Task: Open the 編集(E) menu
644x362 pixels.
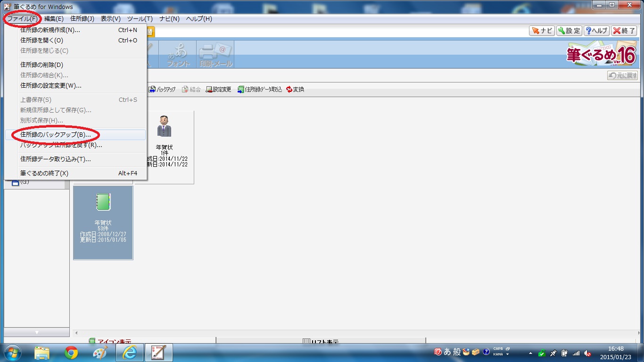Action: pos(54,19)
